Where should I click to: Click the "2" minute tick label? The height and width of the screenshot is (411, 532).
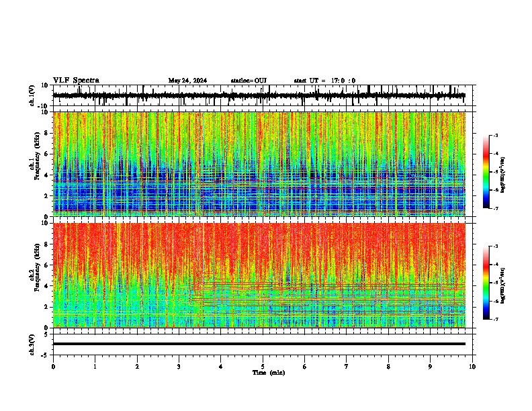coord(137,367)
